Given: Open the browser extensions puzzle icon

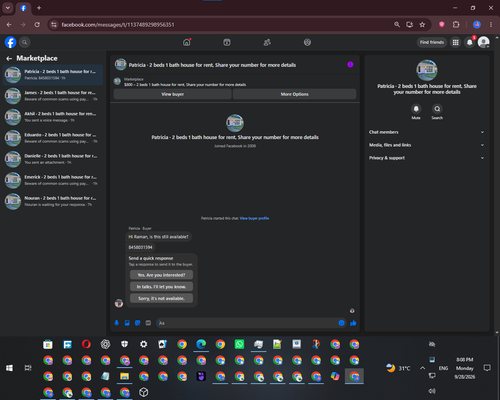Looking at the screenshot, I should [456, 25].
